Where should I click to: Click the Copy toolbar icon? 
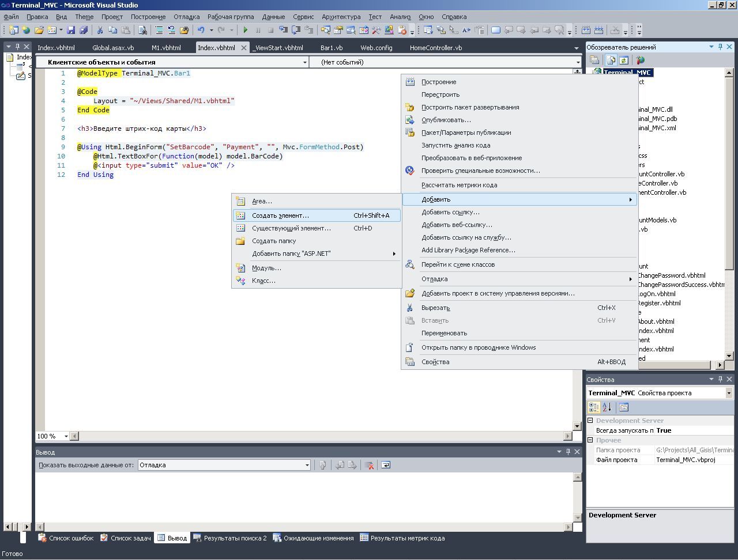pyautogui.click(x=112, y=30)
